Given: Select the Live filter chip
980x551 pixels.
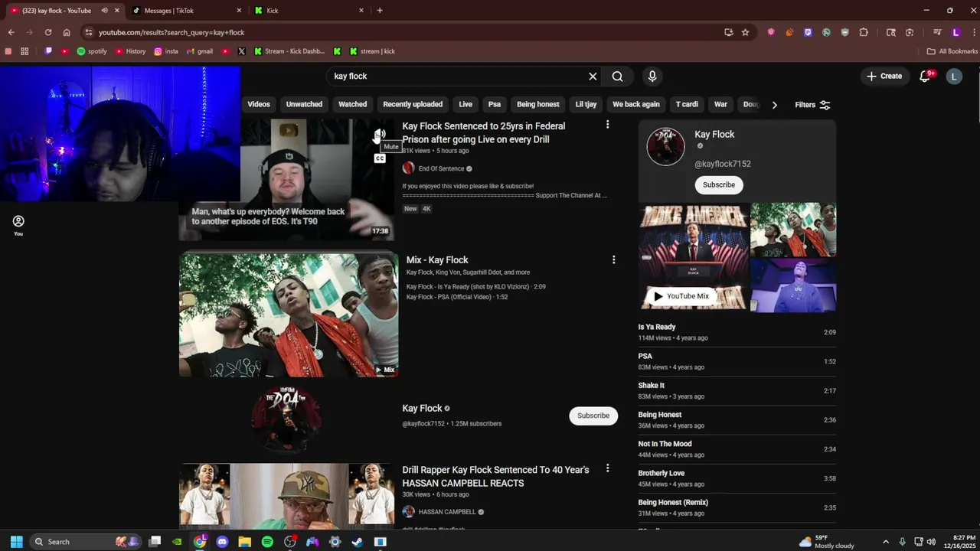Looking at the screenshot, I should 465,104.
